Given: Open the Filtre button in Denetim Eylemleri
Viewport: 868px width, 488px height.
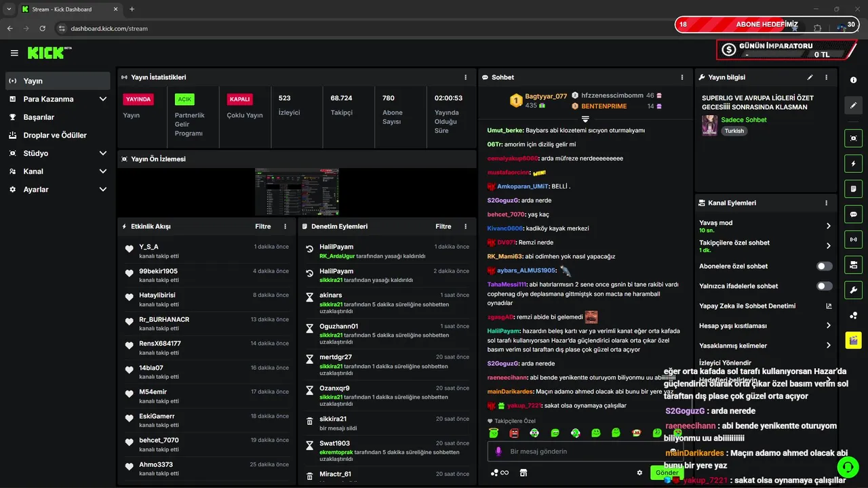Looking at the screenshot, I should tap(443, 226).
